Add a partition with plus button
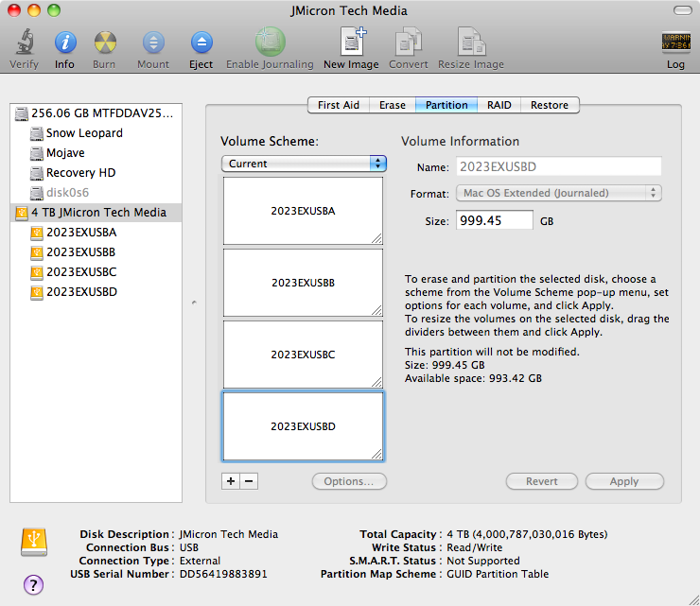This screenshot has height=606, width=700. click(x=231, y=481)
